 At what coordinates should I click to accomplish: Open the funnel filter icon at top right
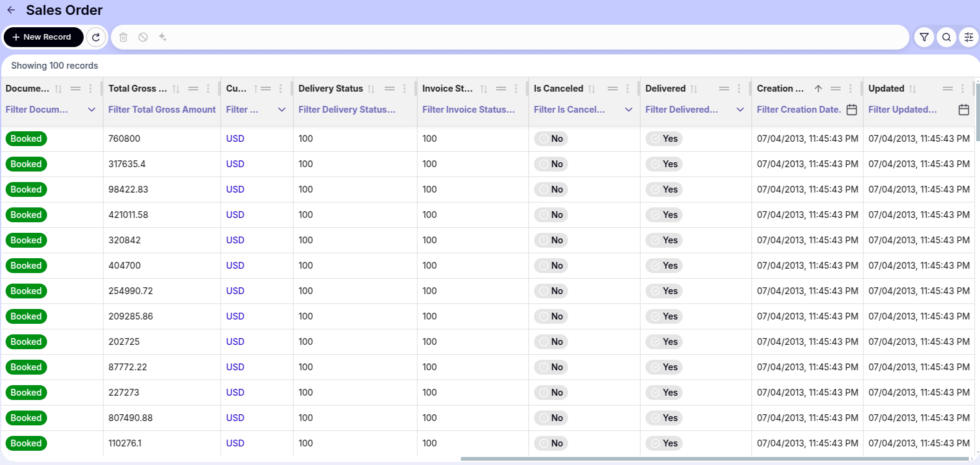pos(924,37)
